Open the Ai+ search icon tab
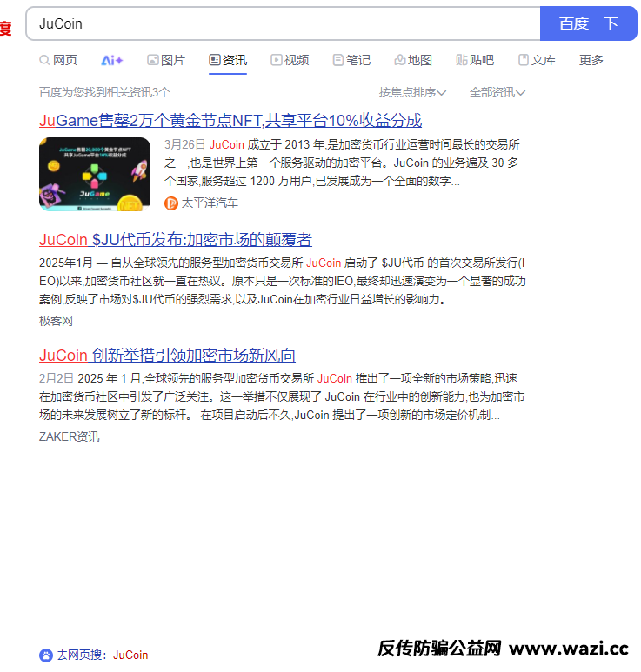 (x=111, y=60)
